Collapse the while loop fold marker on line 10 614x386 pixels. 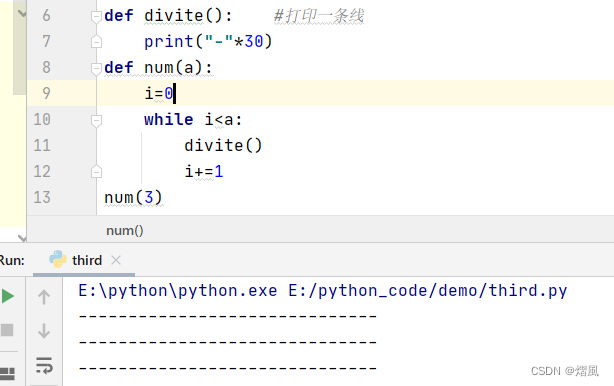point(96,120)
